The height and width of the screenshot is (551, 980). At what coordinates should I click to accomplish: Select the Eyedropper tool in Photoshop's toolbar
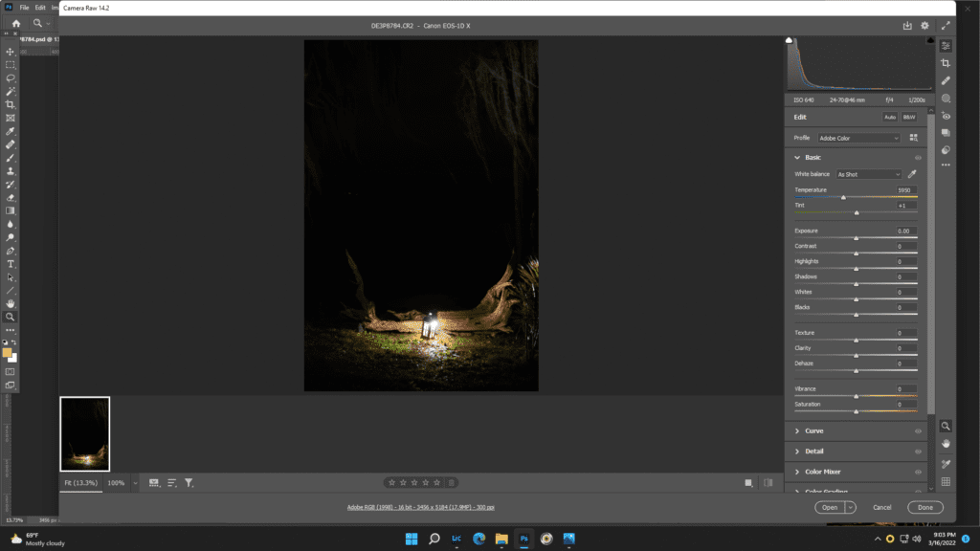point(10,131)
